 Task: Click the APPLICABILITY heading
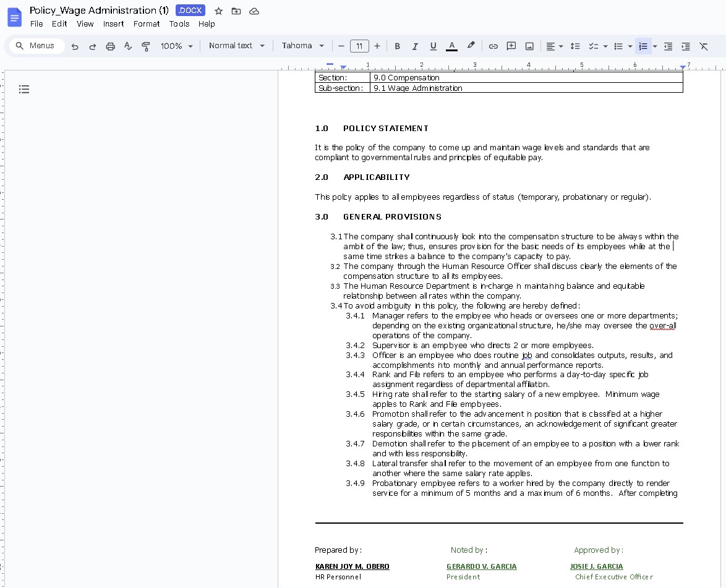(x=377, y=177)
